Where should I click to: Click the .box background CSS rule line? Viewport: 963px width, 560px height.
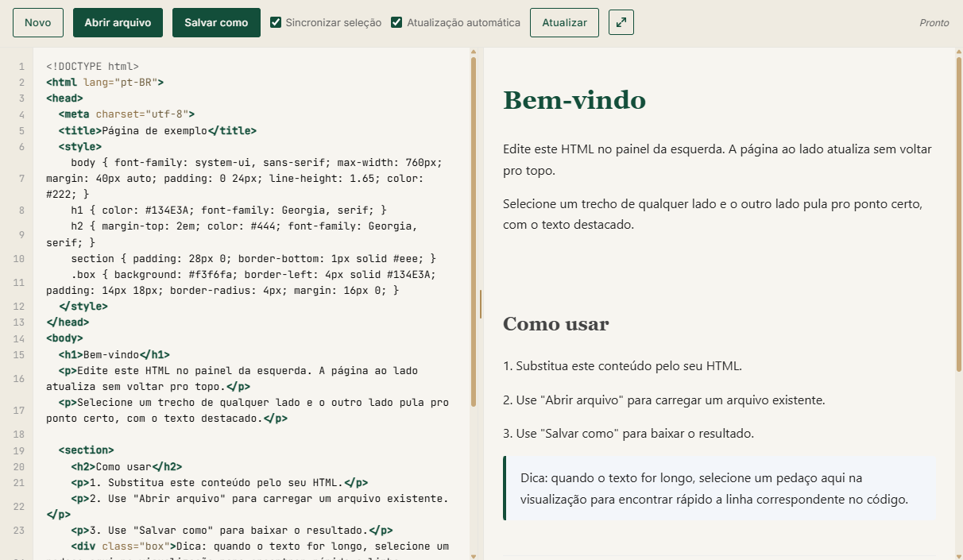[x=242, y=283]
